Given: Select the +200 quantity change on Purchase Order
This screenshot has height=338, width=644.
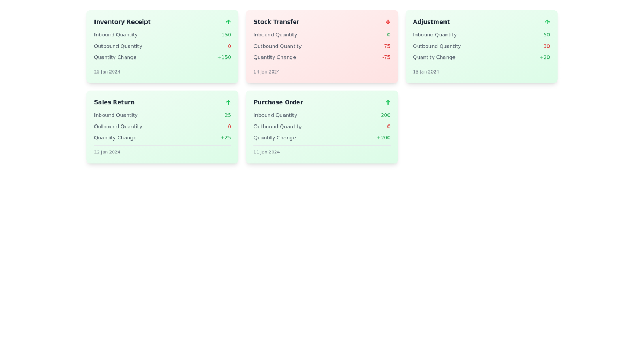Looking at the screenshot, I should (x=384, y=138).
